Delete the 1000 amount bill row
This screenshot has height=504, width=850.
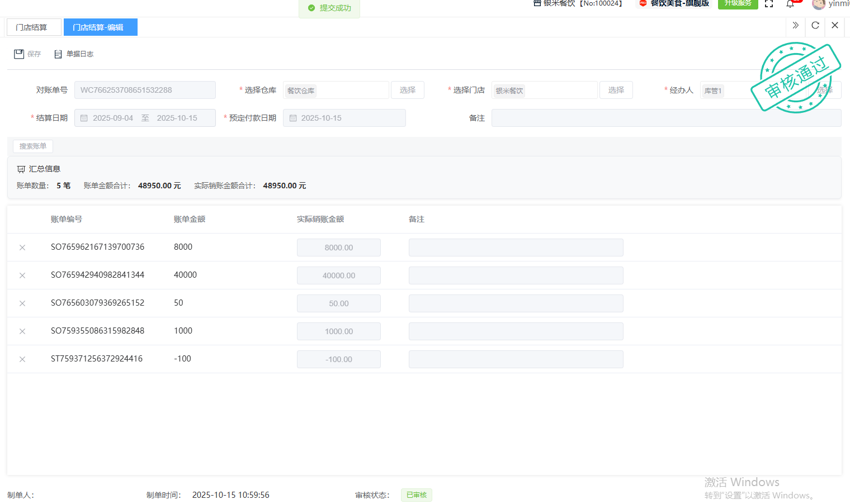pyautogui.click(x=22, y=331)
